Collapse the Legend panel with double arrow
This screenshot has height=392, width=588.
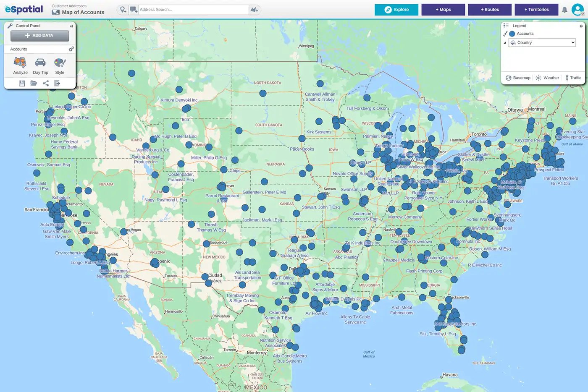click(x=581, y=26)
